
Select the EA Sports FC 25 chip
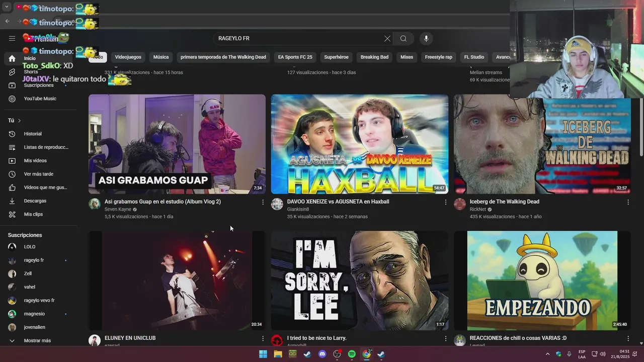(295, 57)
